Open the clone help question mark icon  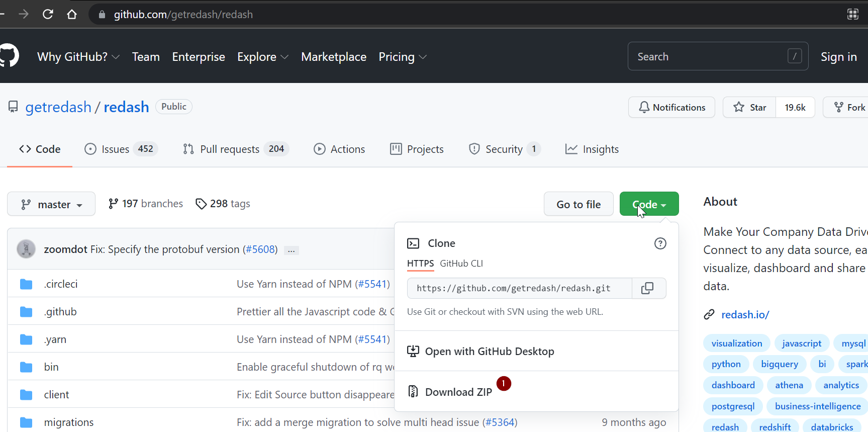click(660, 243)
